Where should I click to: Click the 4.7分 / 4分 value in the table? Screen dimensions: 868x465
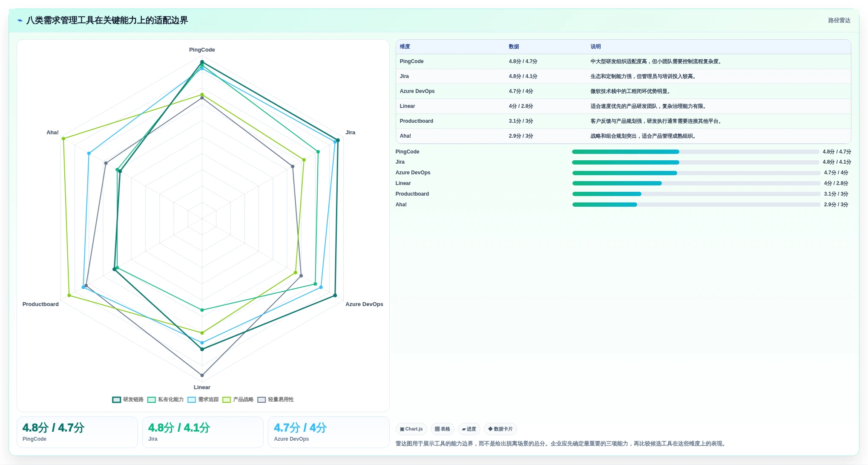[x=521, y=91]
